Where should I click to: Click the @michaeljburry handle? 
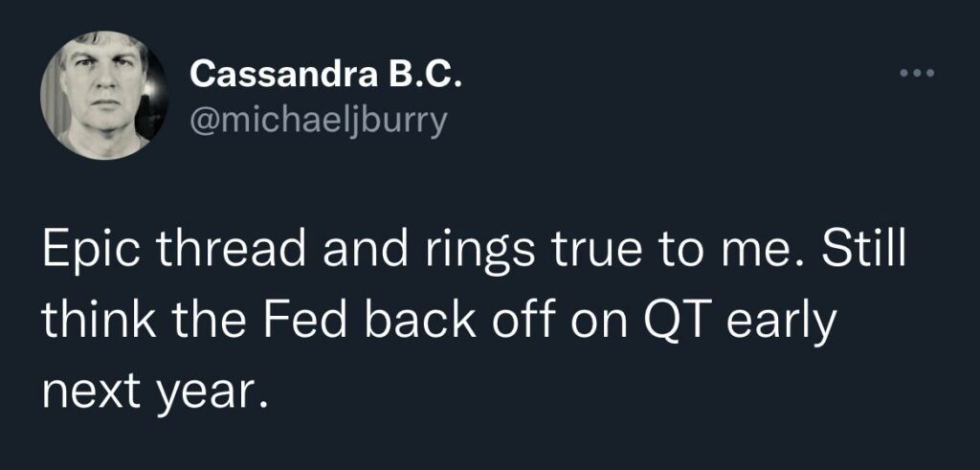tap(319, 123)
